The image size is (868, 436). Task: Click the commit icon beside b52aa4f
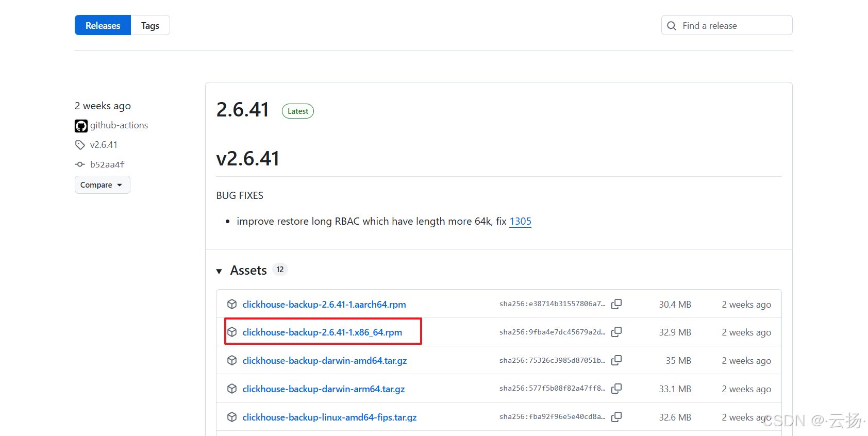[x=80, y=164]
